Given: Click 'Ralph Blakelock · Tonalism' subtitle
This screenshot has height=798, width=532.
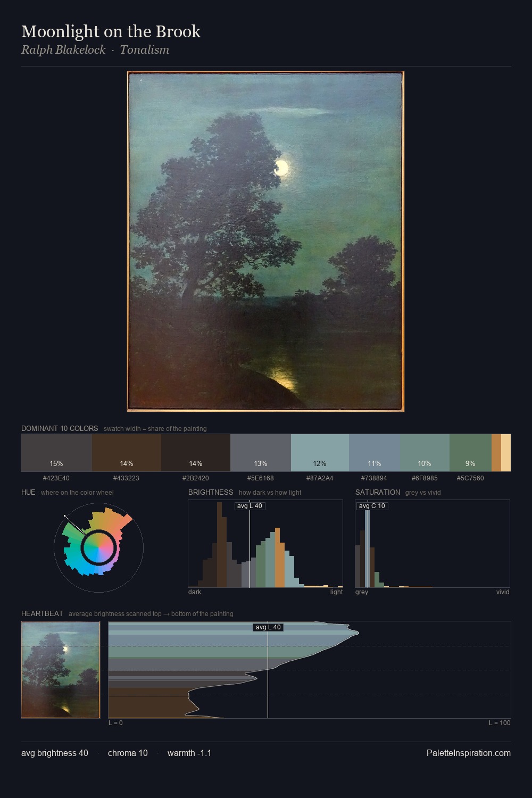Looking at the screenshot, I should [x=95, y=50].
